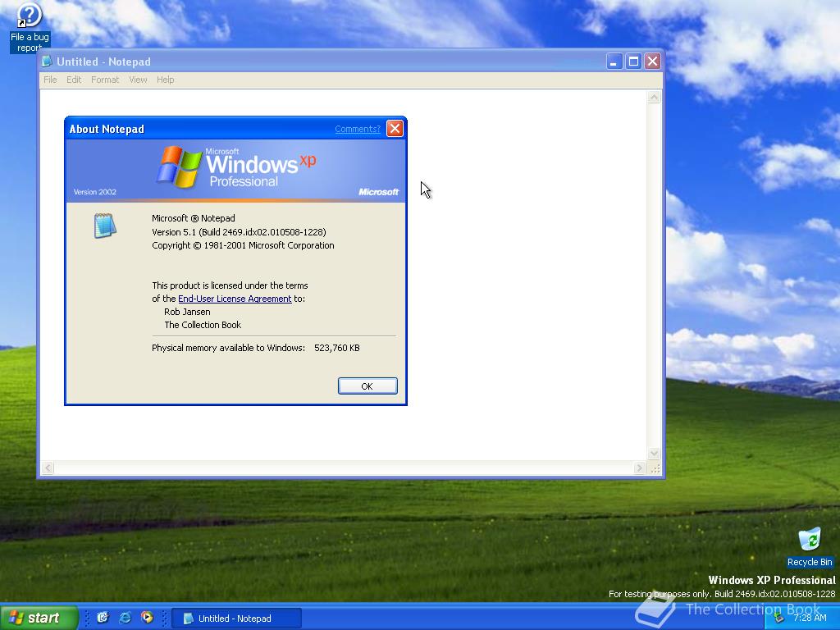Click the vertical scrollbar down arrow in Notepad

click(x=654, y=454)
